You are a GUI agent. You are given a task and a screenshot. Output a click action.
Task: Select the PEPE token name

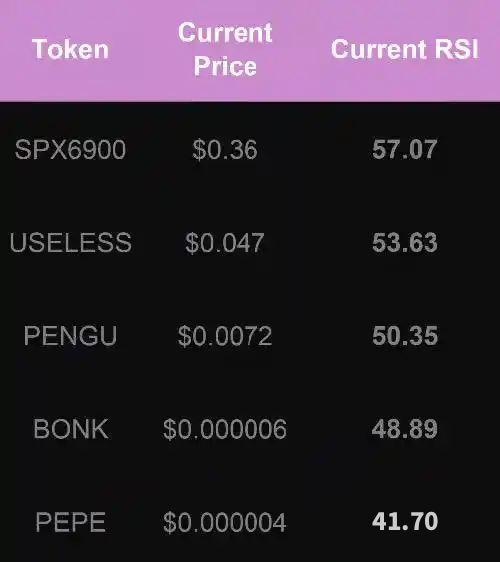pos(71,522)
